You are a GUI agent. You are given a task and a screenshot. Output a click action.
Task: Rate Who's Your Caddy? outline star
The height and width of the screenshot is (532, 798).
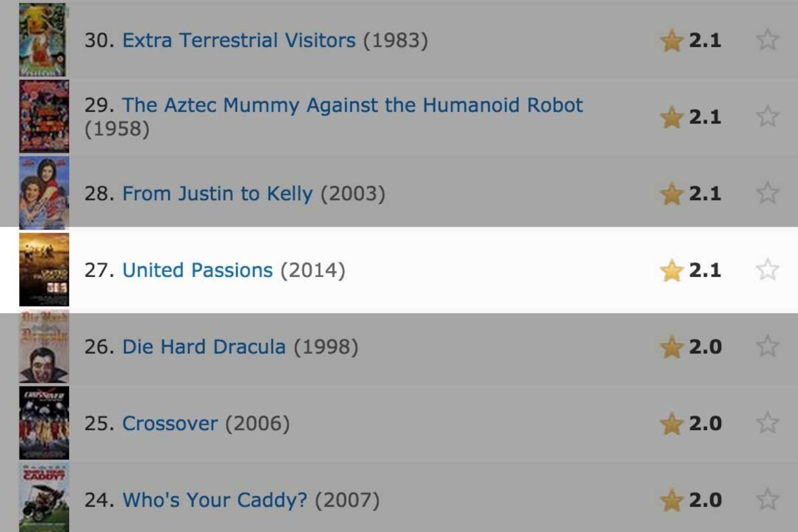tap(767, 500)
